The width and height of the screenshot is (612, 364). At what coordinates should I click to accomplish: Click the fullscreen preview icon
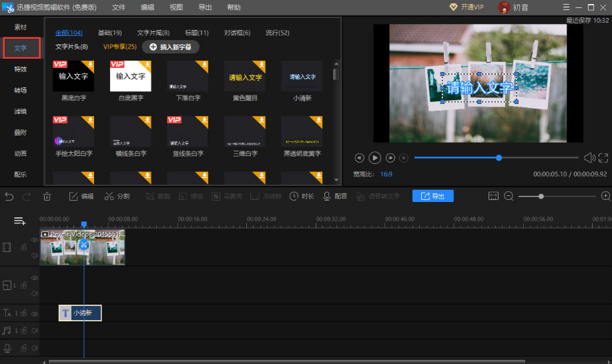[x=603, y=158]
